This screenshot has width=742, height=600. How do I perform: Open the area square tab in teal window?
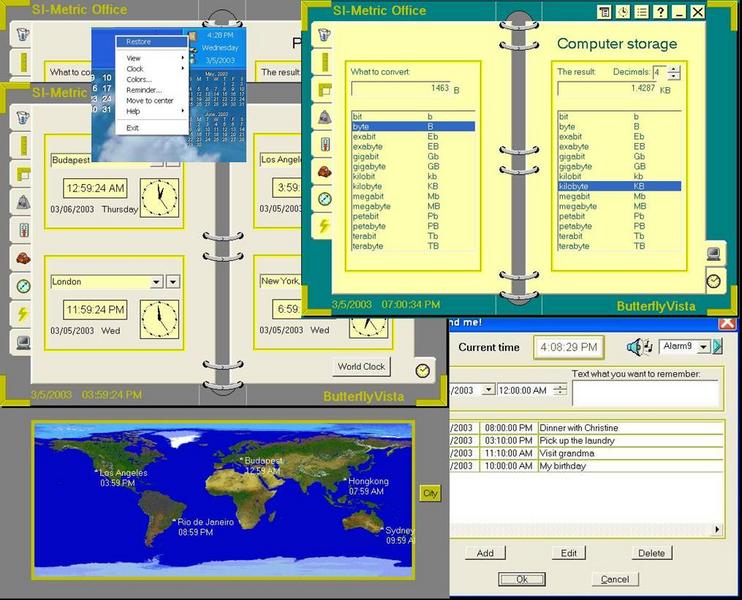[325, 89]
